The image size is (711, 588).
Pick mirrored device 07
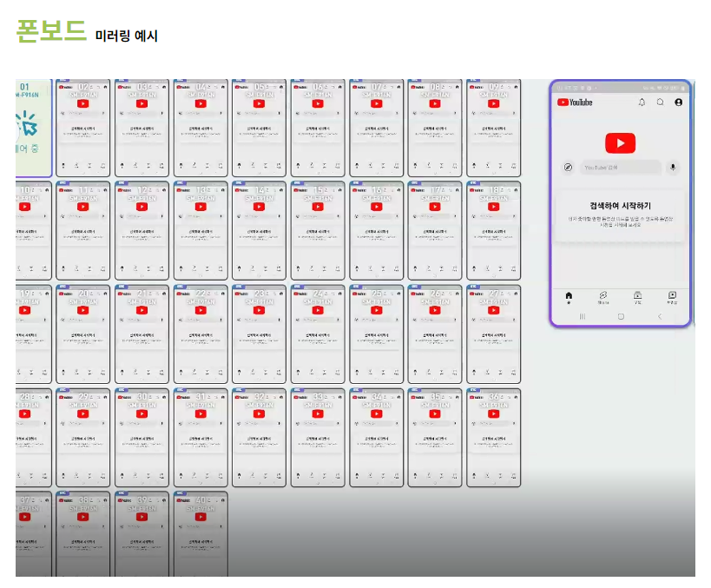point(377,128)
